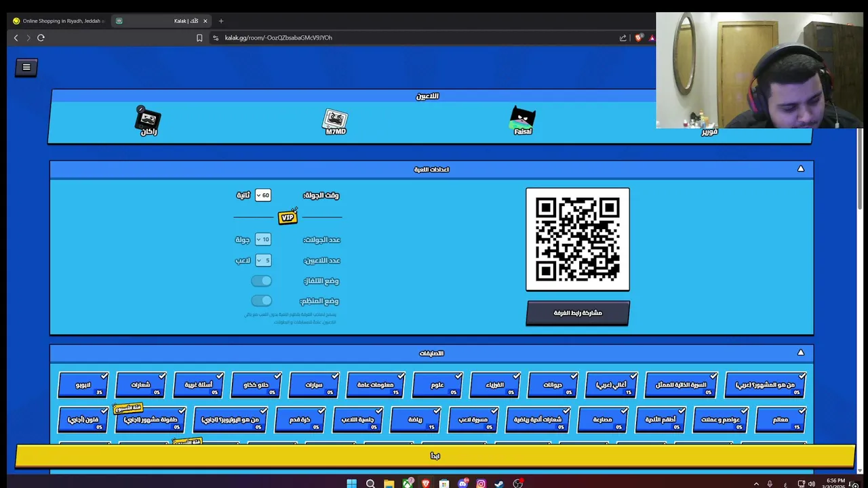Uncheck أغاني (عربي) category
This screenshot has height=488, width=868.
(x=611, y=385)
